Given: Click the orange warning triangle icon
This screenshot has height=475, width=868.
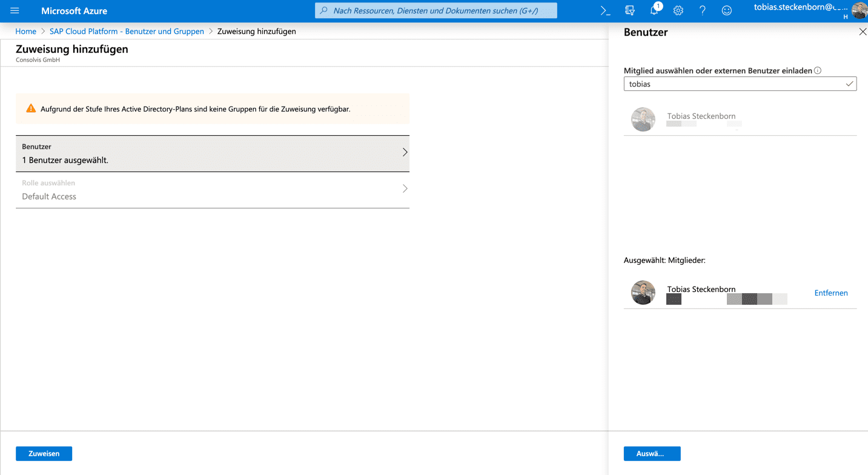Looking at the screenshot, I should (x=31, y=108).
